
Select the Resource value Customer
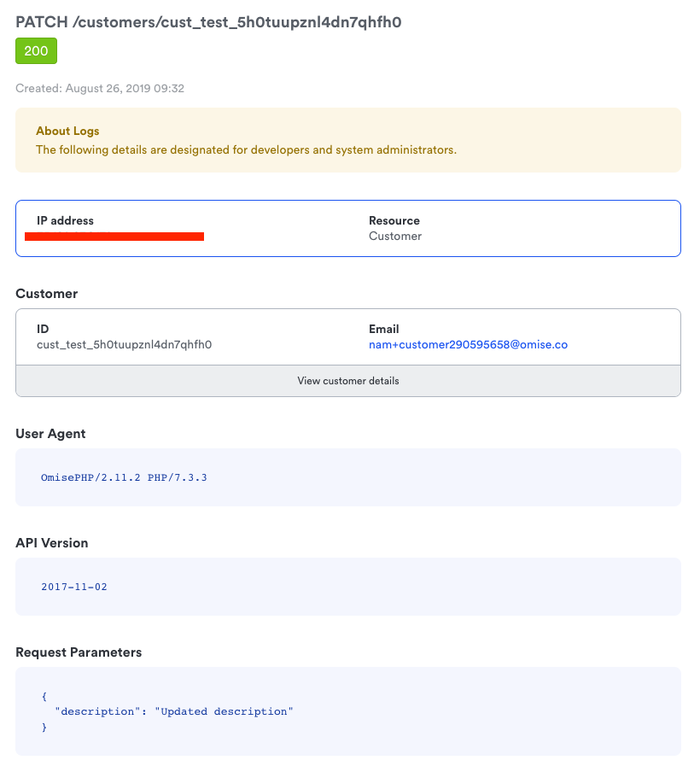pos(395,236)
